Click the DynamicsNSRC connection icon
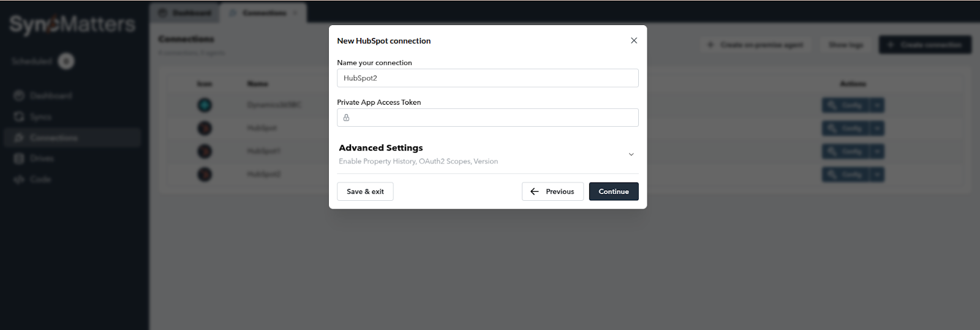 [205, 105]
